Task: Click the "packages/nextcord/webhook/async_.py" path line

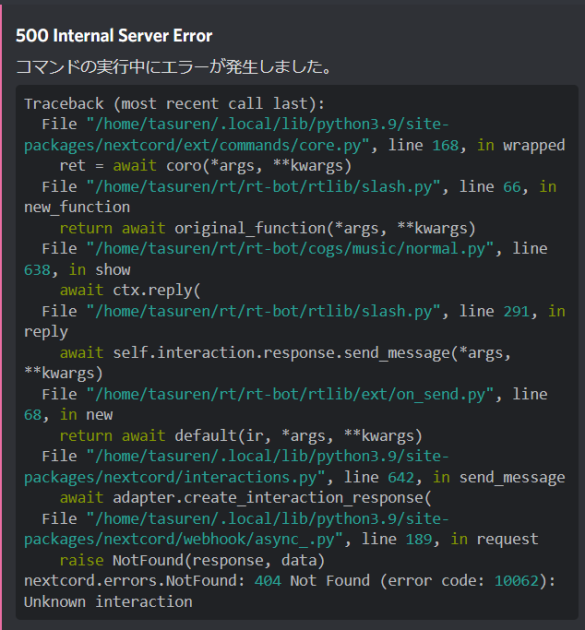Action: coord(281,539)
